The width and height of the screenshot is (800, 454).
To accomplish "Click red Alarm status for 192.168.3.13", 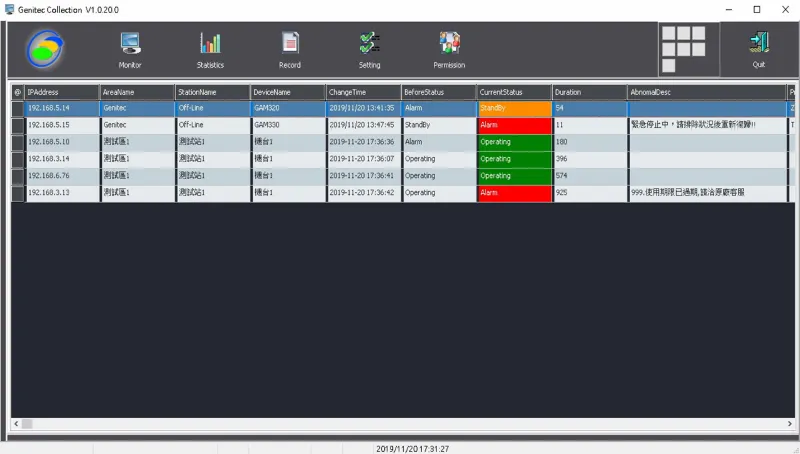I will pyautogui.click(x=514, y=193).
